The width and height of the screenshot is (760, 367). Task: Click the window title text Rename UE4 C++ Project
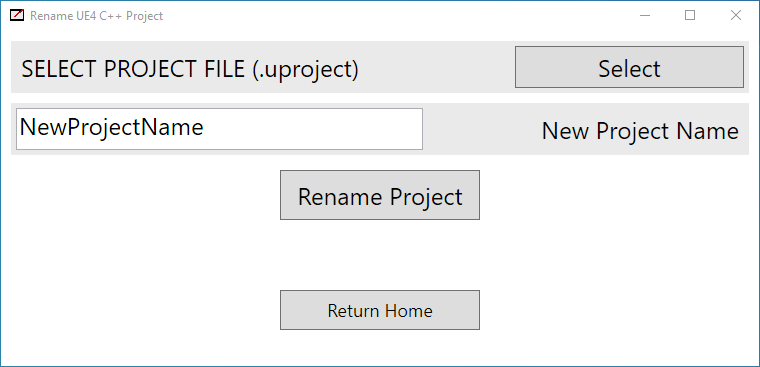(x=96, y=16)
